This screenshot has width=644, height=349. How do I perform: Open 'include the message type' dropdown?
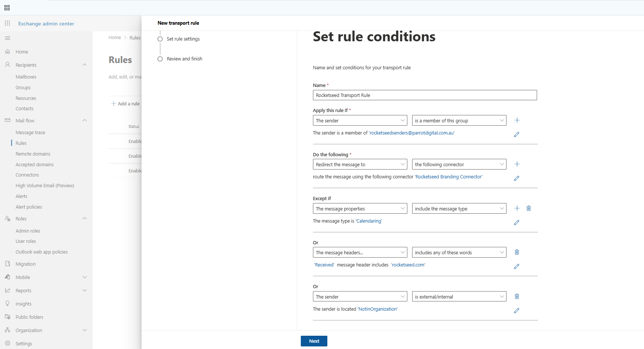[x=459, y=209]
